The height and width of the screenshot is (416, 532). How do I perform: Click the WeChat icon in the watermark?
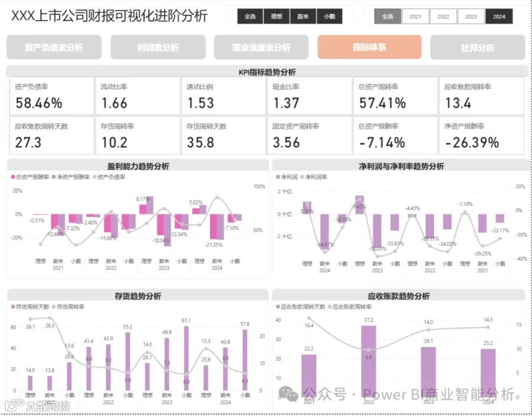pyautogui.click(x=288, y=394)
